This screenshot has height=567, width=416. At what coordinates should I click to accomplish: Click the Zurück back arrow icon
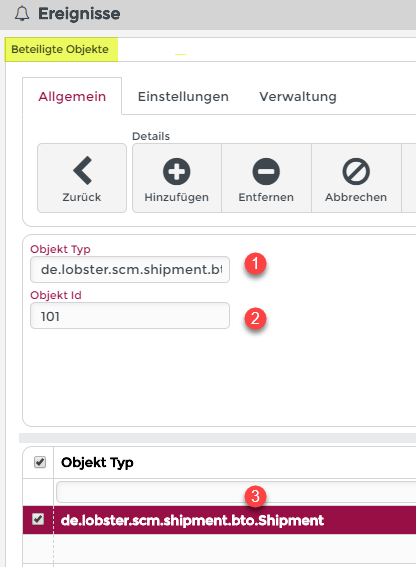(82, 170)
